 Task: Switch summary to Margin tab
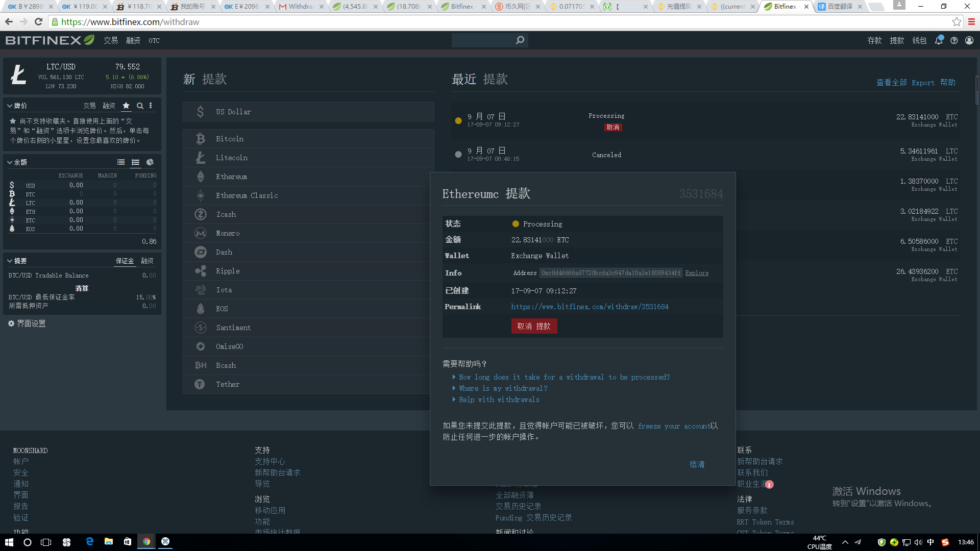tap(125, 261)
